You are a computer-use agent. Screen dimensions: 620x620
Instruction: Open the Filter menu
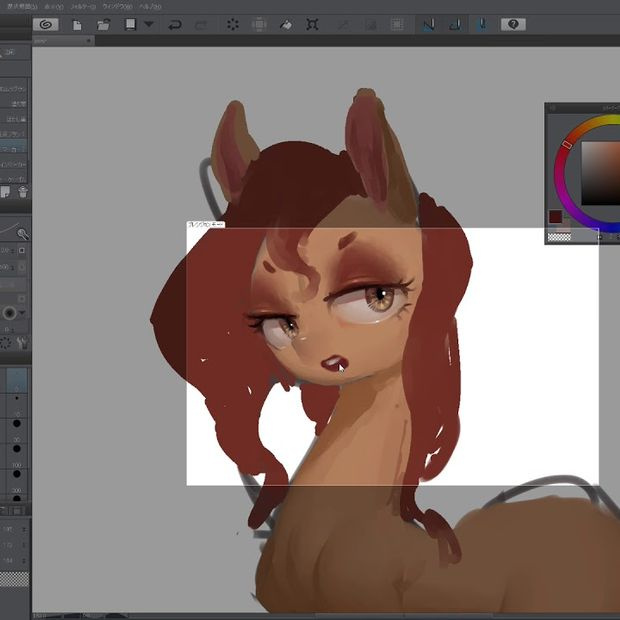point(83,7)
